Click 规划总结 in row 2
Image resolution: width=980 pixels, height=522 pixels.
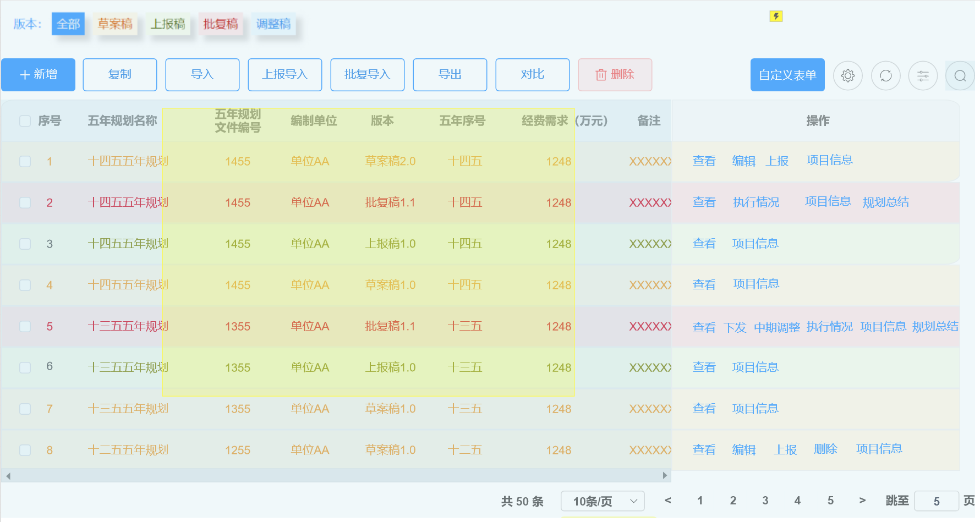[886, 202]
